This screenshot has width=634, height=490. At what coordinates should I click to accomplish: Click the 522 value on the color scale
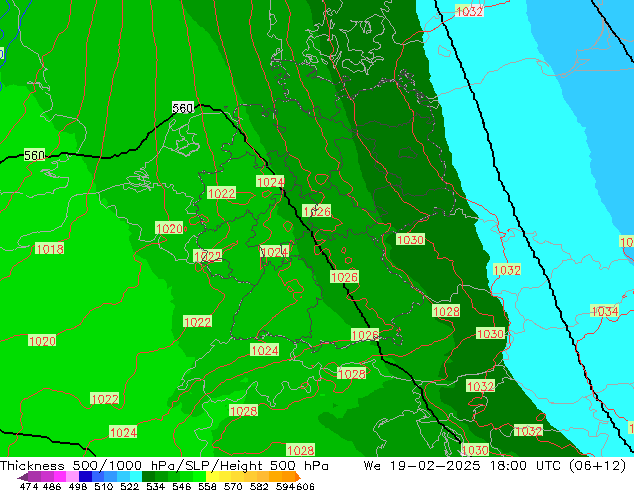pos(129,486)
